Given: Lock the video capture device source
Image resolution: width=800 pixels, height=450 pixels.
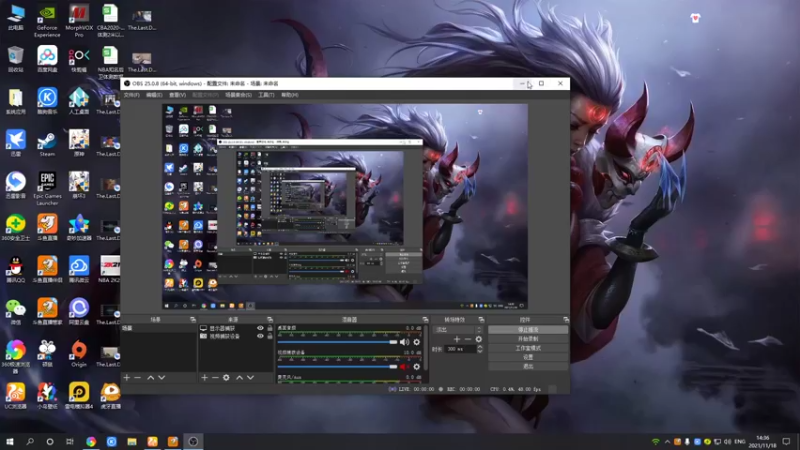Looking at the screenshot, I should tap(270, 336).
